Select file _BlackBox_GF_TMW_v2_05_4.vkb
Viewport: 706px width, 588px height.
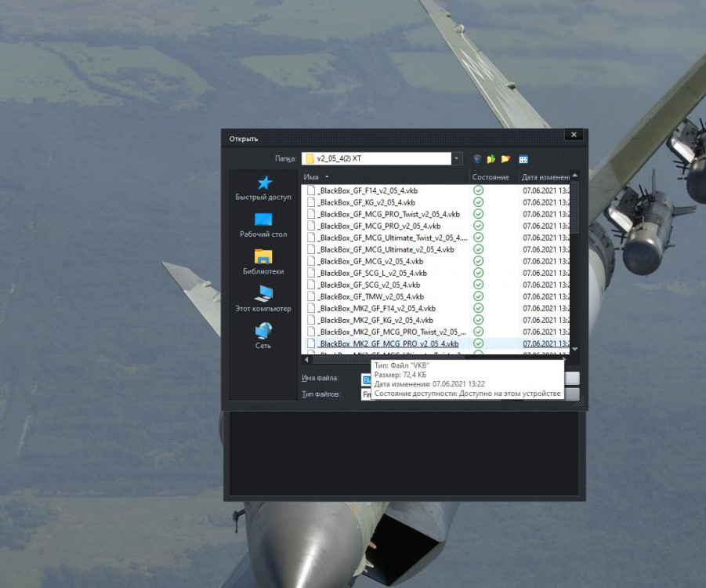[x=371, y=296]
